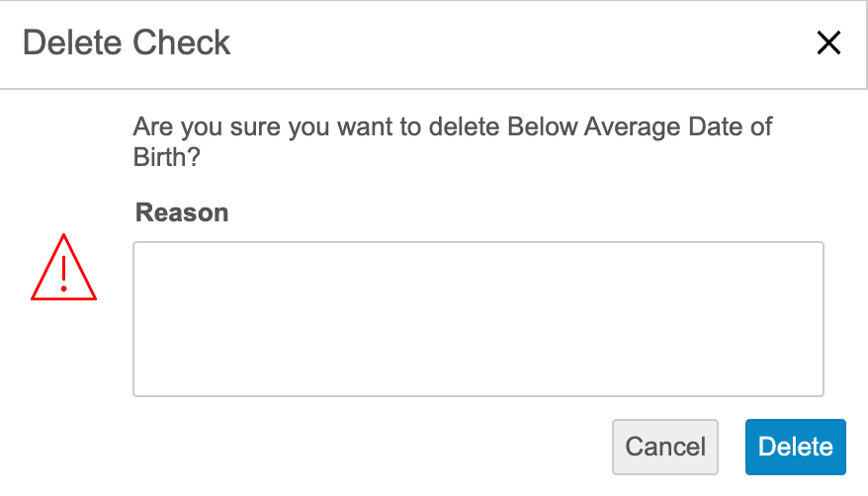The image size is (868, 496).
Task: Delete the Below Average Date of Birth check
Action: [795, 447]
